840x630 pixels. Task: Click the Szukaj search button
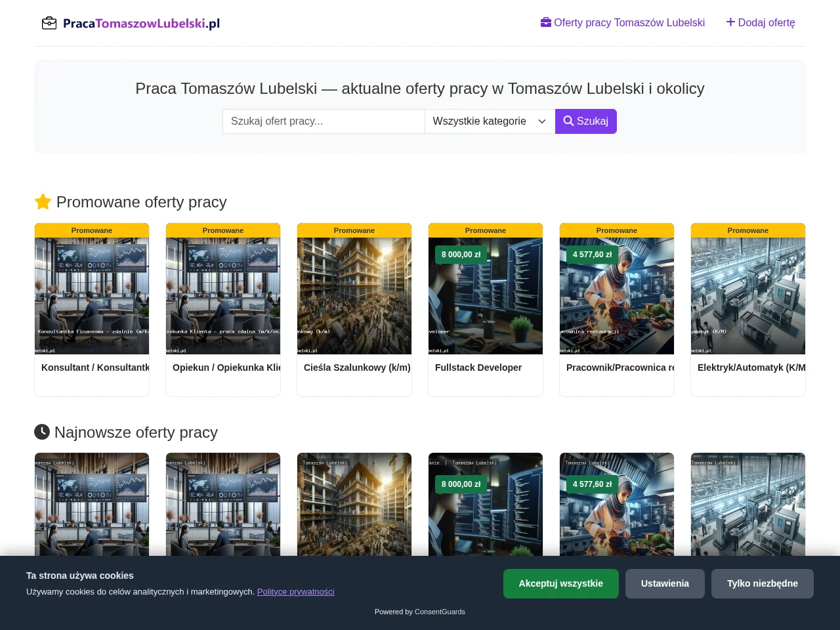click(x=586, y=121)
